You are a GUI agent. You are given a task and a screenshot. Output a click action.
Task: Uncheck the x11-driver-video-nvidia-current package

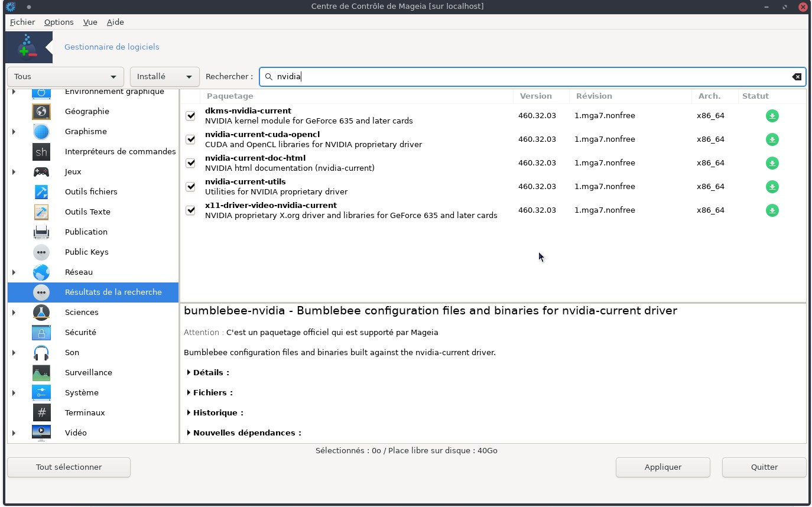click(190, 210)
